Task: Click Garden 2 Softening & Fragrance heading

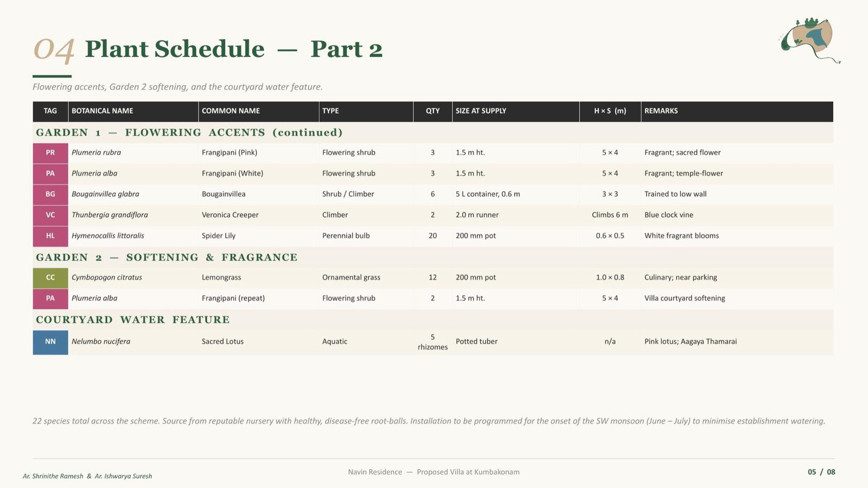Action: coord(167,258)
